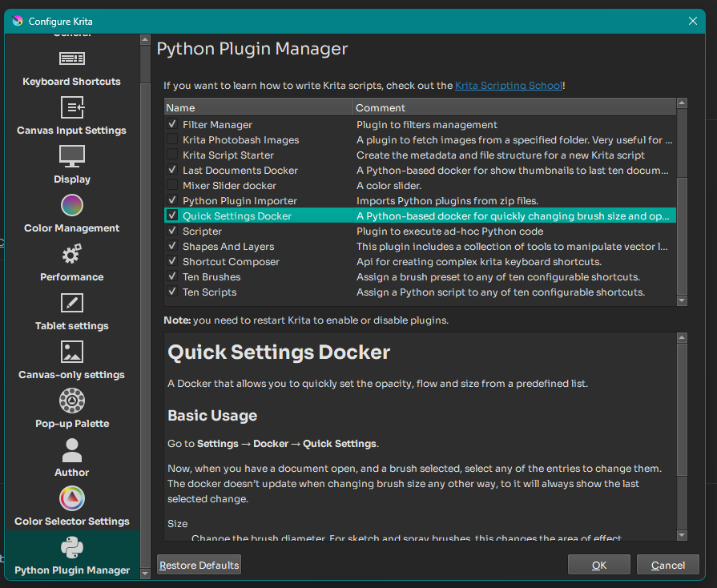The width and height of the screenshot is (717, 588).
Task: Select the Ten Brushes row name
Action: coord(211,276)
